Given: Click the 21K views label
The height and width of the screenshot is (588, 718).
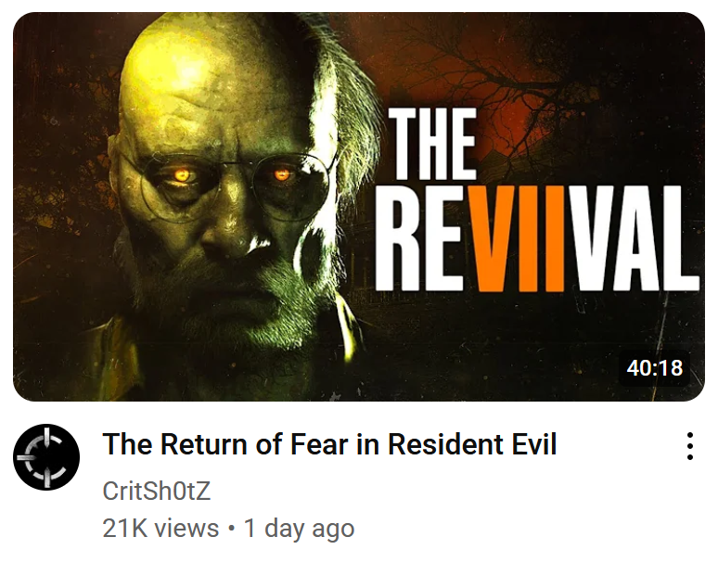Looking at the screenshot, I should pos(160,528).
